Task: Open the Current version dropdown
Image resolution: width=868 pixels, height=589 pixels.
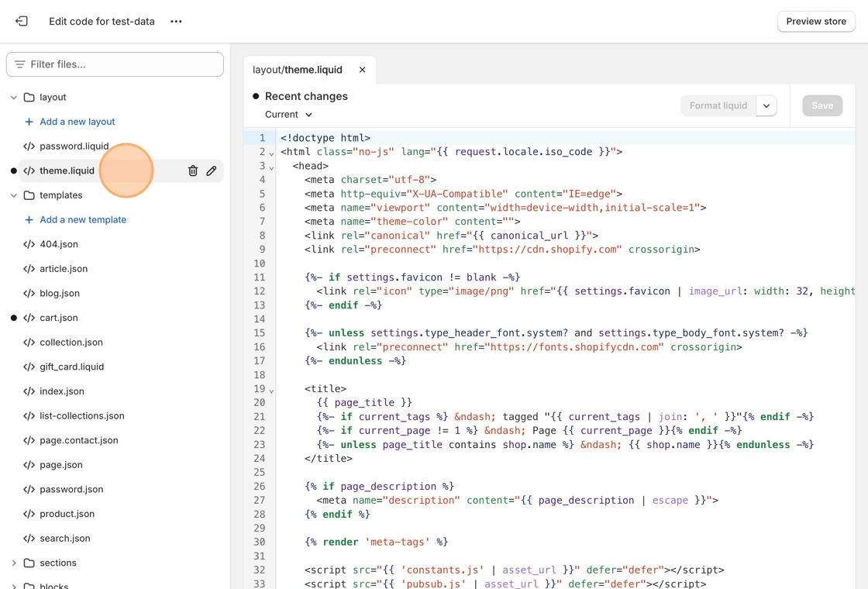Action: (288, 114)
